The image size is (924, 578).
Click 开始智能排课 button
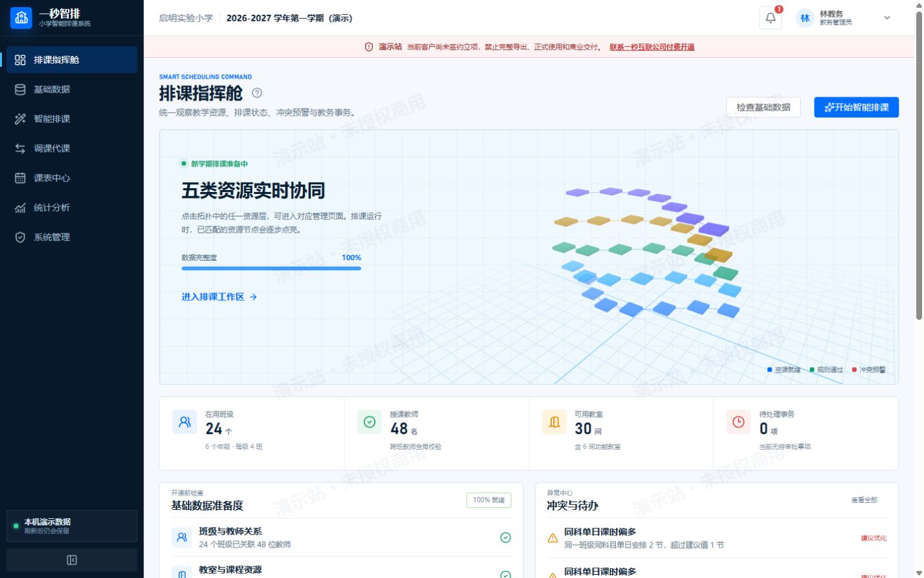(856, 107)
